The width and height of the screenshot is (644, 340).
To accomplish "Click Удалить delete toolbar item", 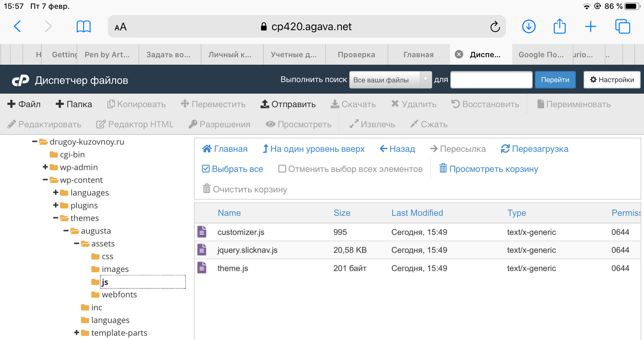I will pos(413,104).
